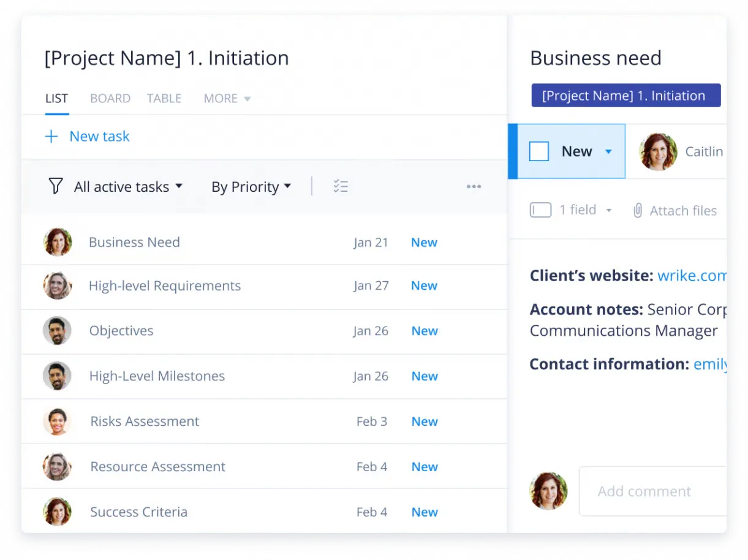Open the Risks Assessment task
This screenshot has height=560, width=748.
click(x=145, y=422)
